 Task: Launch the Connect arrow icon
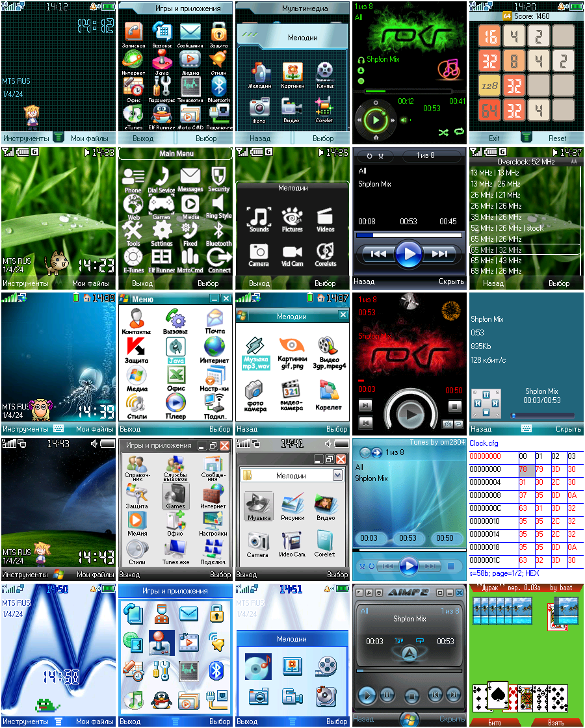(219, 257)
